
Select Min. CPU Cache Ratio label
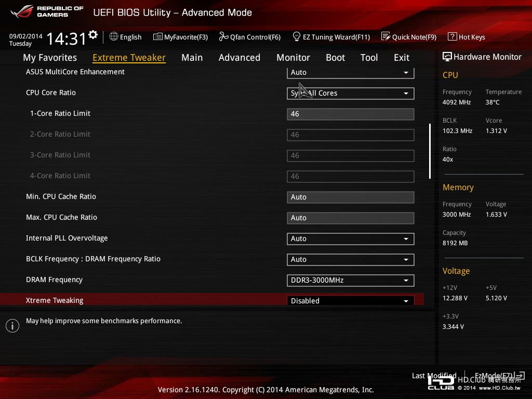(x=61, y=196)
